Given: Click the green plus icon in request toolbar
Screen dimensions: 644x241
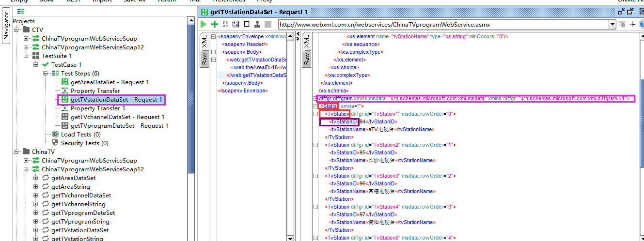Looking at the screenshot, I should (214, 24).
